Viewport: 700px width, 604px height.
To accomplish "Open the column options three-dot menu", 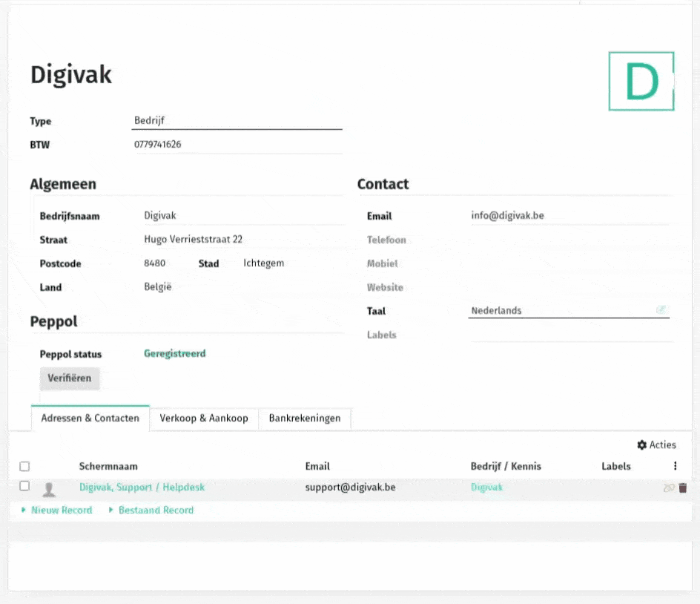I will click(x=675, y=466).
